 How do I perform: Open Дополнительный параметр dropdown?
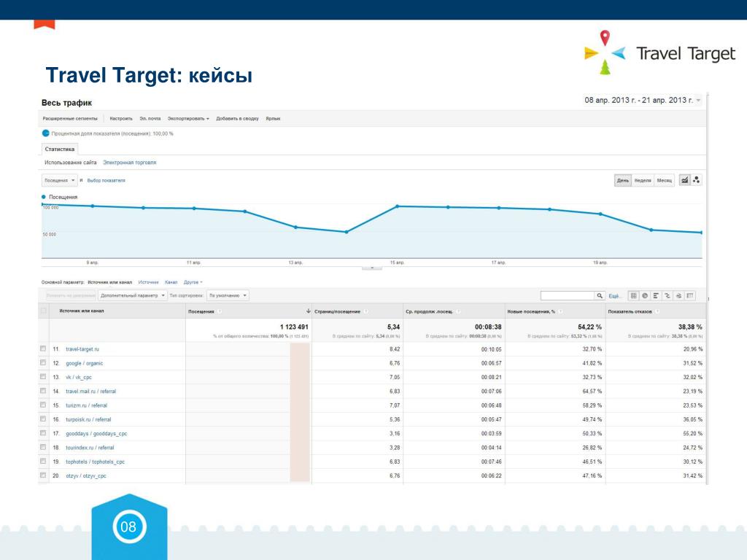click(133, 296)
